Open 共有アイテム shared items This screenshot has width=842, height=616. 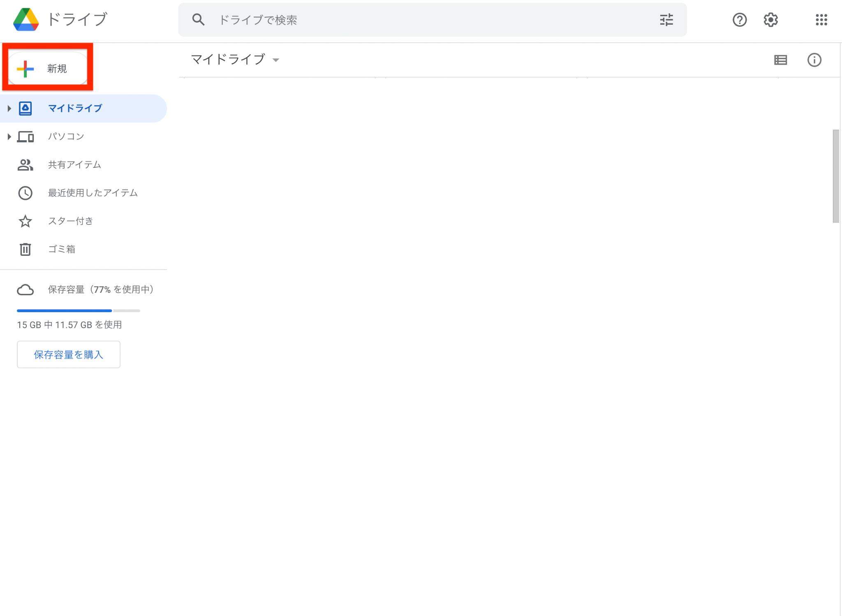pyautogui.click(x=74, y=164)
